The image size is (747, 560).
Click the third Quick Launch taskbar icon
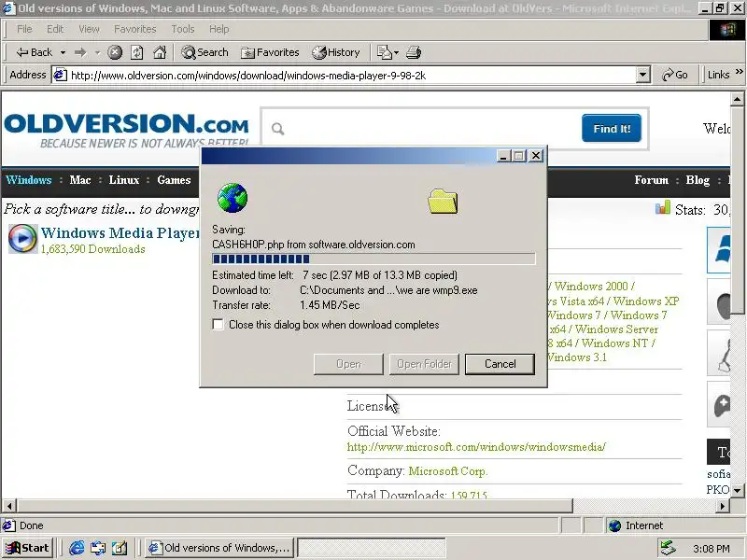[120, 548]
